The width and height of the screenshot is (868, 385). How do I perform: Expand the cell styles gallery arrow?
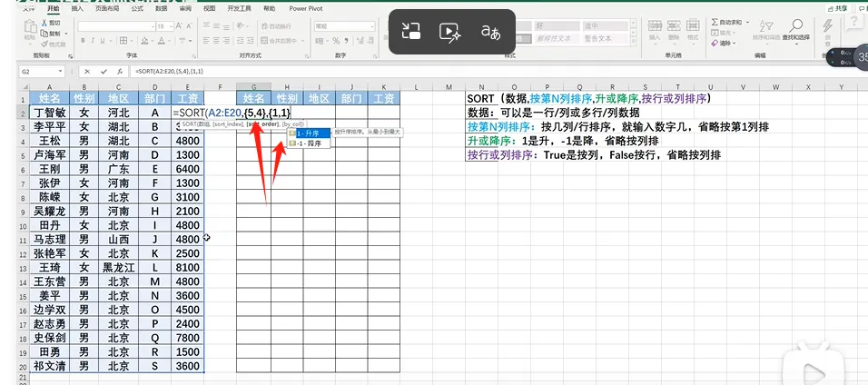tap(633, 41)
